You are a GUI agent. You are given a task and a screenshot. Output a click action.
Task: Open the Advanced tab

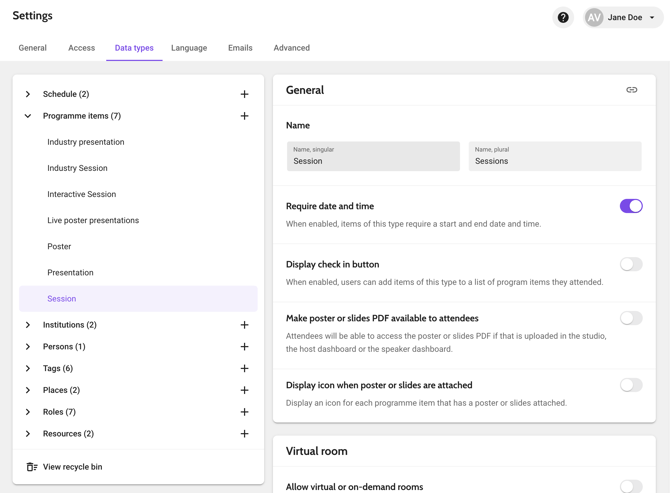(x=291, y=48)
